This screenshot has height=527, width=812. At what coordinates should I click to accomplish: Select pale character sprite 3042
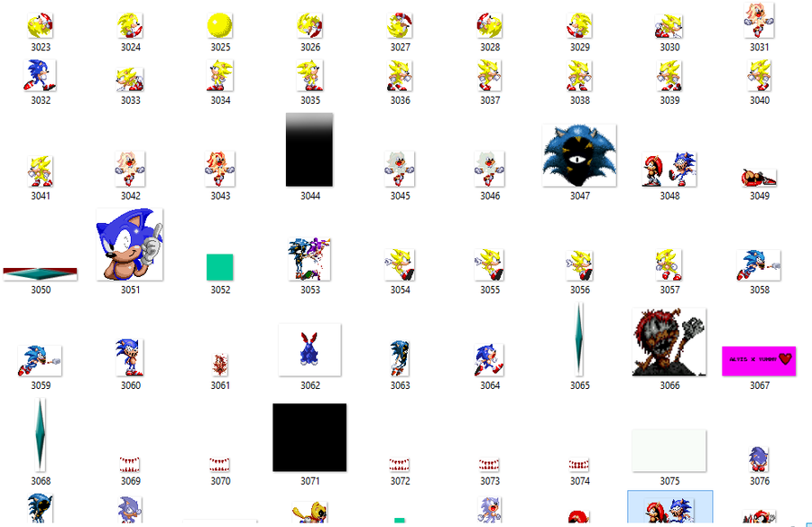[x=130, y=169]
